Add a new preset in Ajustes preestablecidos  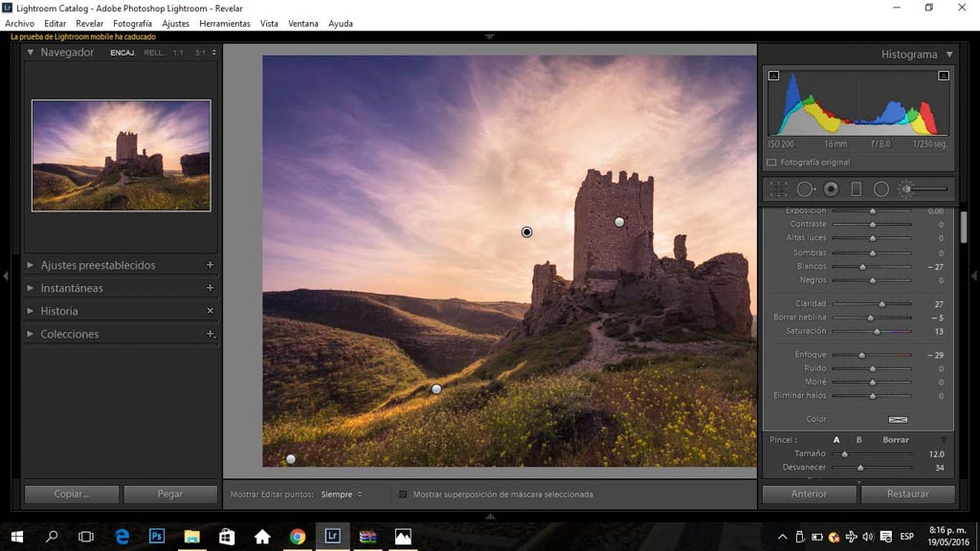(x=210, y=265)
